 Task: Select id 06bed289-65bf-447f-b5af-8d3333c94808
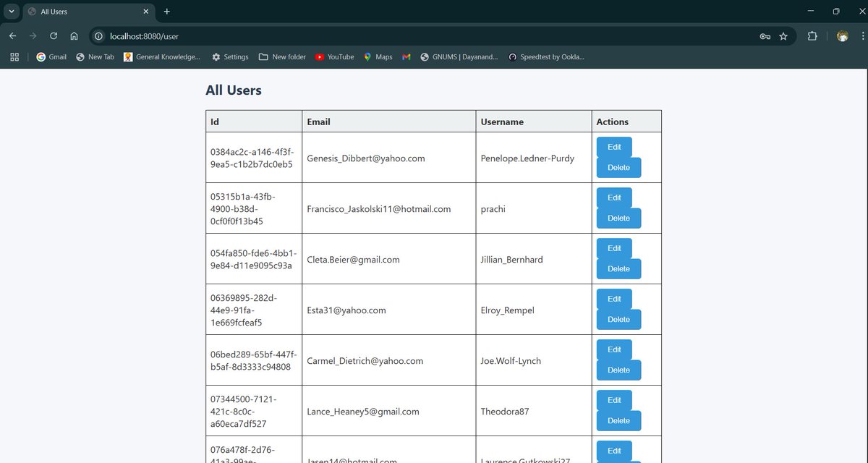[254, 361]
